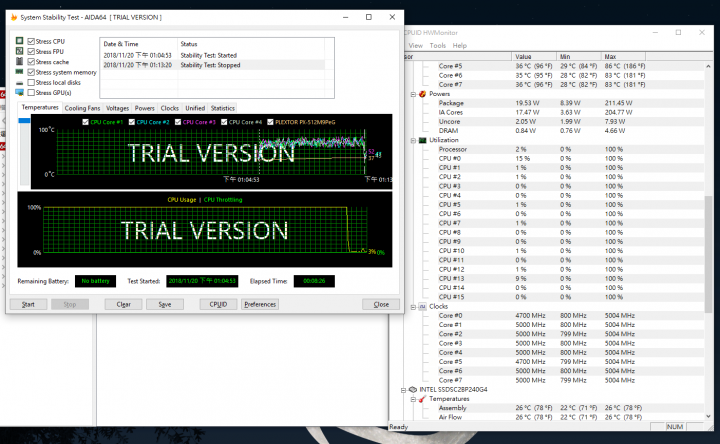
Task: Enable Stress local disks checkbox
Action: click(x=31, y=82)
